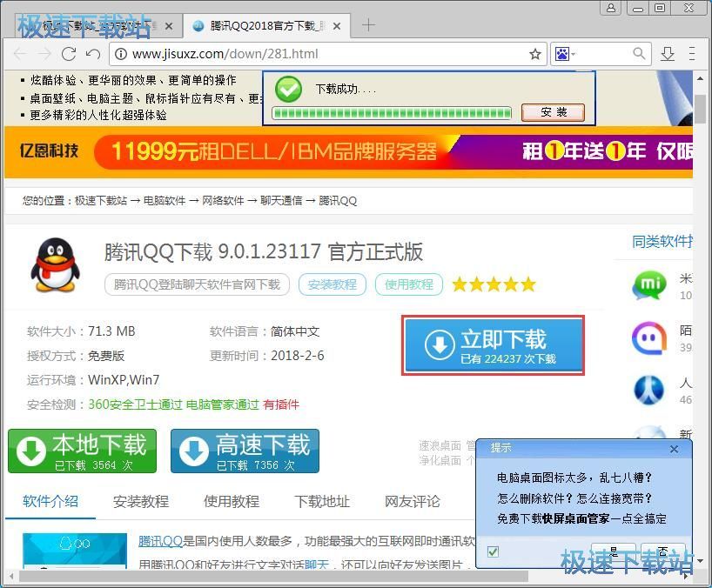This screenshot has height=588, width=712.
Task: Click the blue 人人 app icon
Action: pyautogui.click(x=649, y=391)
